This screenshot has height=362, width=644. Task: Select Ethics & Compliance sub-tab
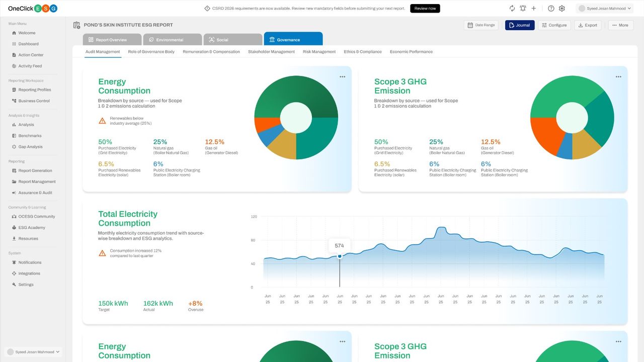pos(363,52)
